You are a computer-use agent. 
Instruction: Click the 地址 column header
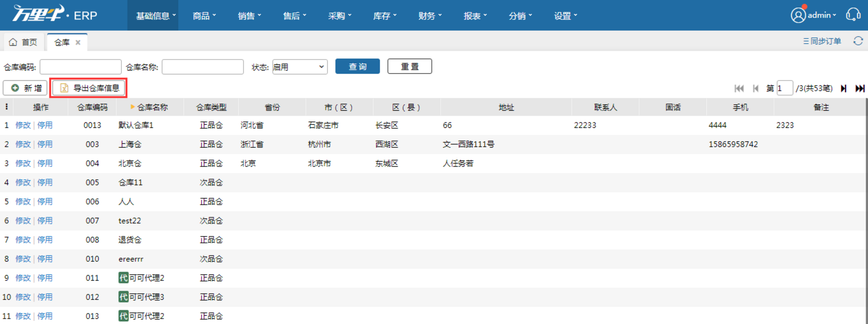click(506, 107)
